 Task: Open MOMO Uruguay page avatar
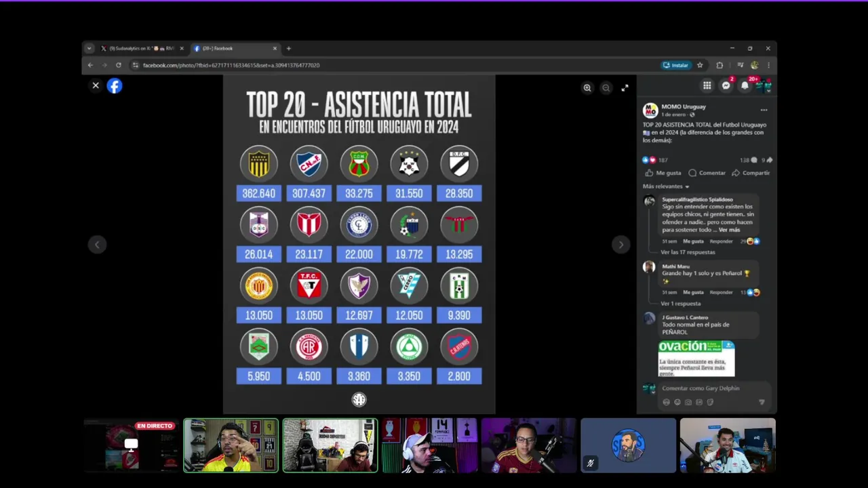[650, 110]
